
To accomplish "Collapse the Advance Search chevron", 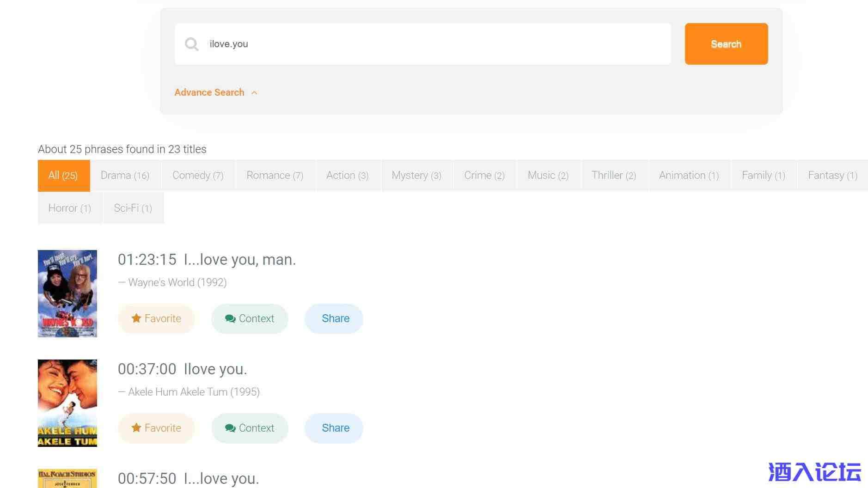I will [x=254, y=93].
